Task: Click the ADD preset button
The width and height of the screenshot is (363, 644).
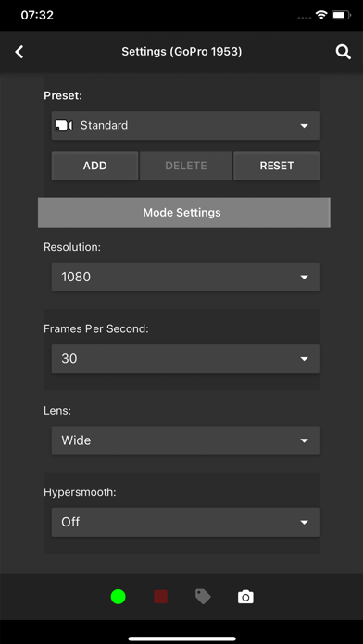Action: click(95, 166)
